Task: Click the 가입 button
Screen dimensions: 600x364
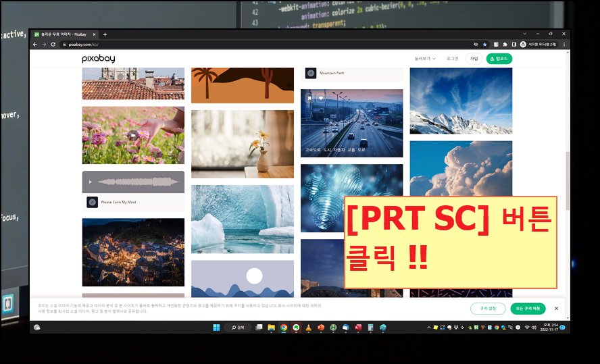Action: pyautogui.click(x=474, y=59)
